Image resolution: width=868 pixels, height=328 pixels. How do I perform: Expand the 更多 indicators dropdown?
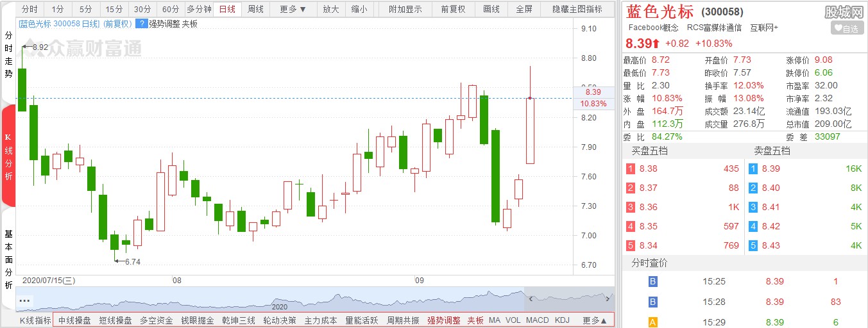click(595, 320)
